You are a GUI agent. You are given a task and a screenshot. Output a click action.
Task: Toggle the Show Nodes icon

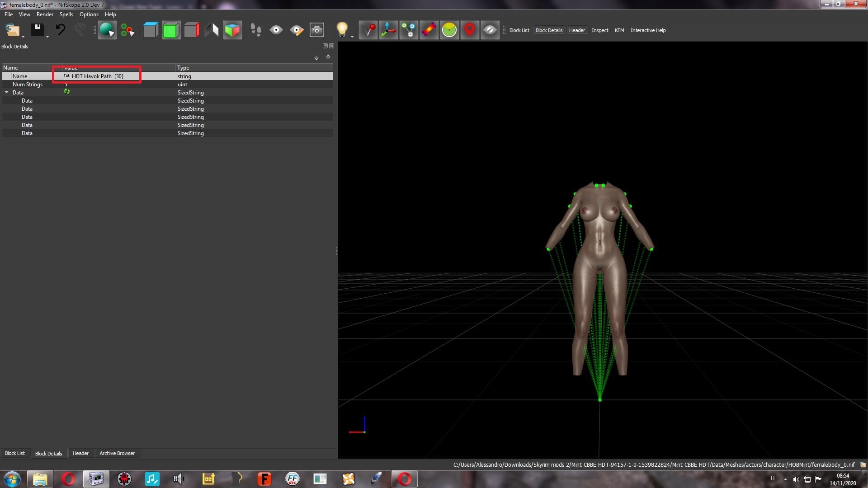409,30
